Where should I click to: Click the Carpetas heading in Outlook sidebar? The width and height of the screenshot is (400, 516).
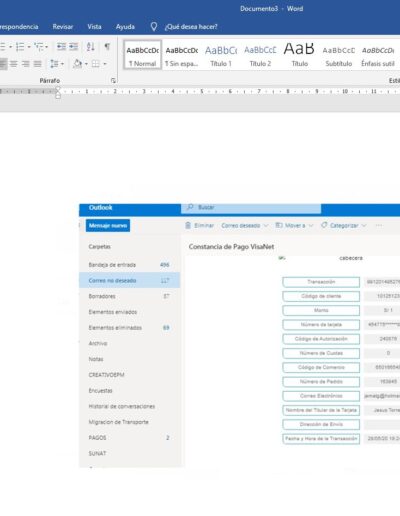coord(99,247)
